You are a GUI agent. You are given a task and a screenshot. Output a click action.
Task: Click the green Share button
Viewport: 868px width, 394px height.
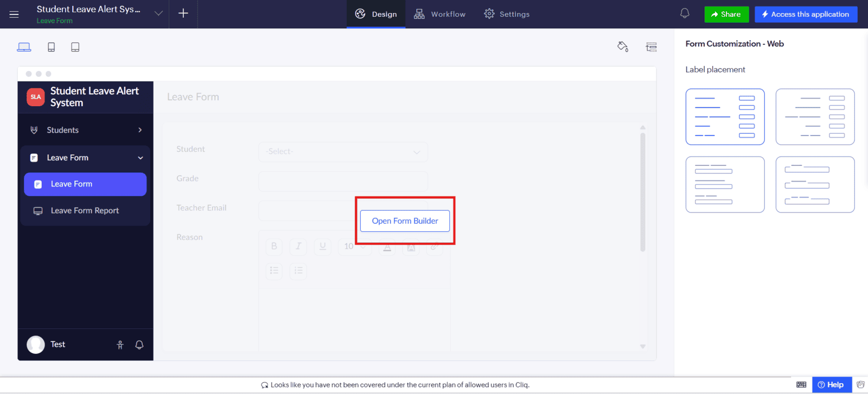(726, 14)
